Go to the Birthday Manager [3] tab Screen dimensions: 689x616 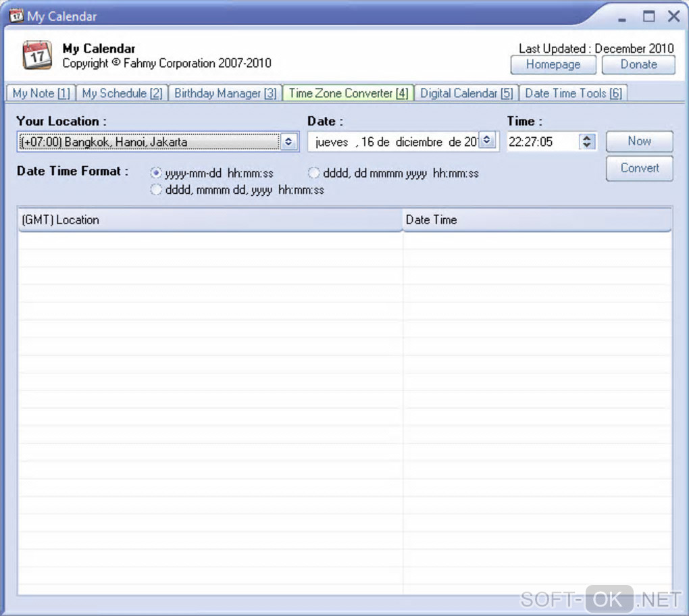[226, 93]
